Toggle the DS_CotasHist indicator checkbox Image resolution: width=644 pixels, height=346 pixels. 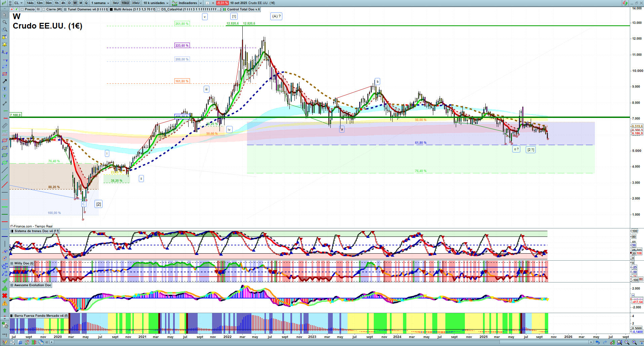[x=159, y=9]
